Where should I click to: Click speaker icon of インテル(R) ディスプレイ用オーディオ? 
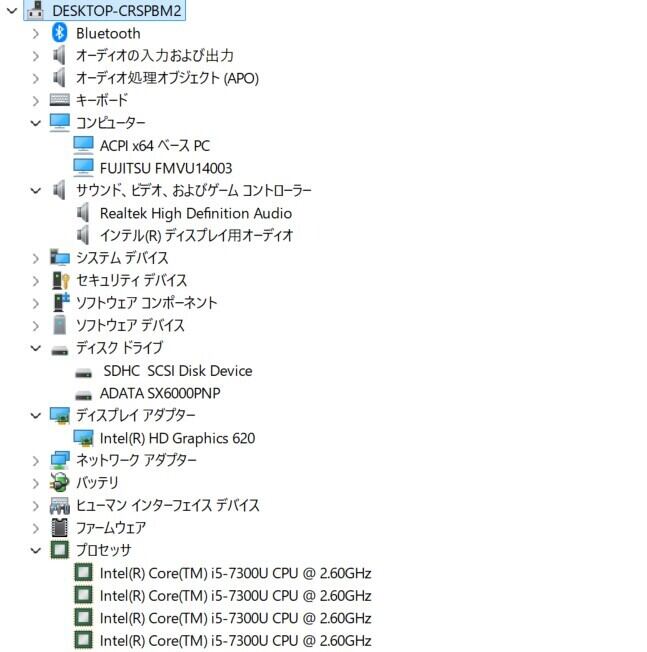pos(83,235)
